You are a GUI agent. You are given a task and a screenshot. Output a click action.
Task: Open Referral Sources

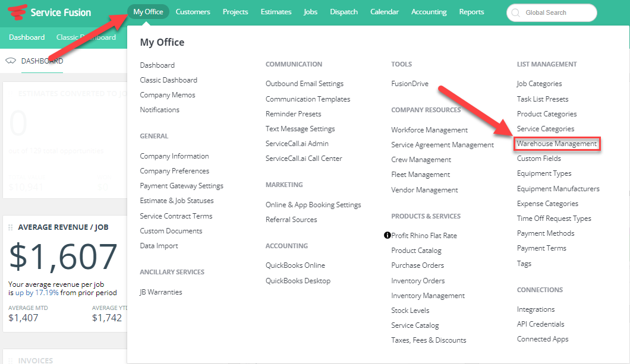coord(291,220)
